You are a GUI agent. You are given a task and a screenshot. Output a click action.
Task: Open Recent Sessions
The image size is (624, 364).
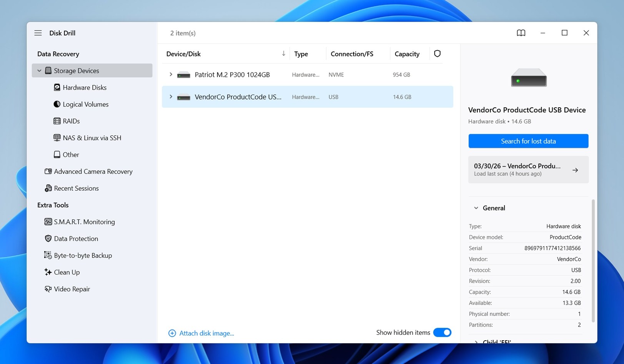[x=76, y=188]
